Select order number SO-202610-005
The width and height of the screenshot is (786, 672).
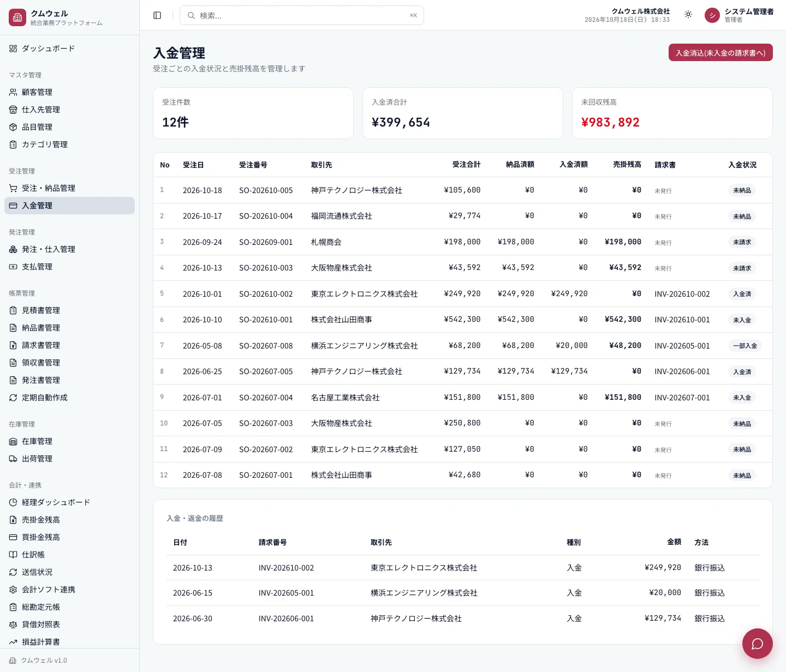click(266, 190)
